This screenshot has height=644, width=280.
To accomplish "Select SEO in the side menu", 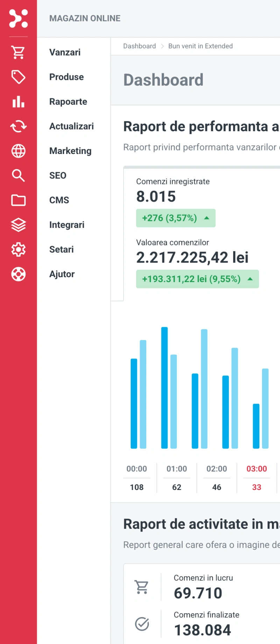I will [x=58, y=175].
